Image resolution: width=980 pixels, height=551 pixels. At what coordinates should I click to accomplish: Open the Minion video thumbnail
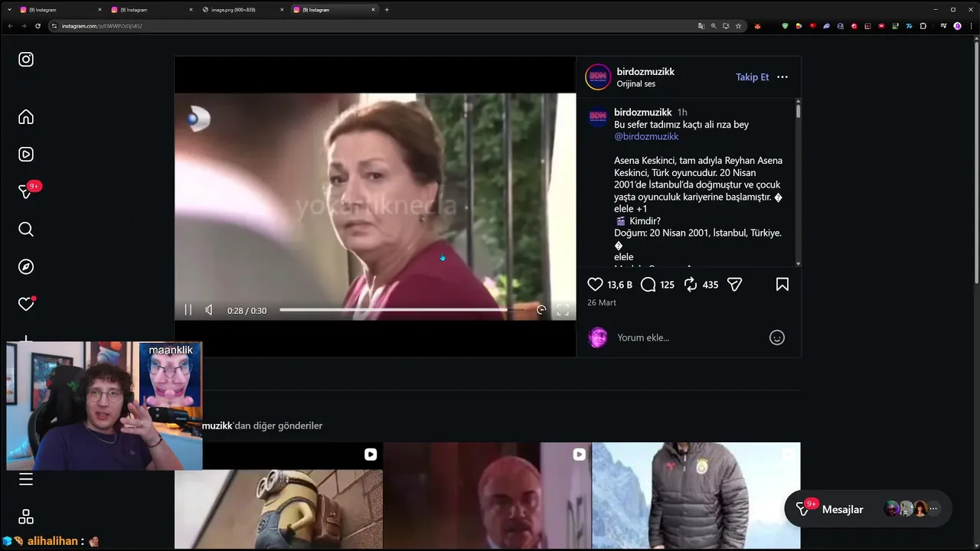click(x=279, y=496)
